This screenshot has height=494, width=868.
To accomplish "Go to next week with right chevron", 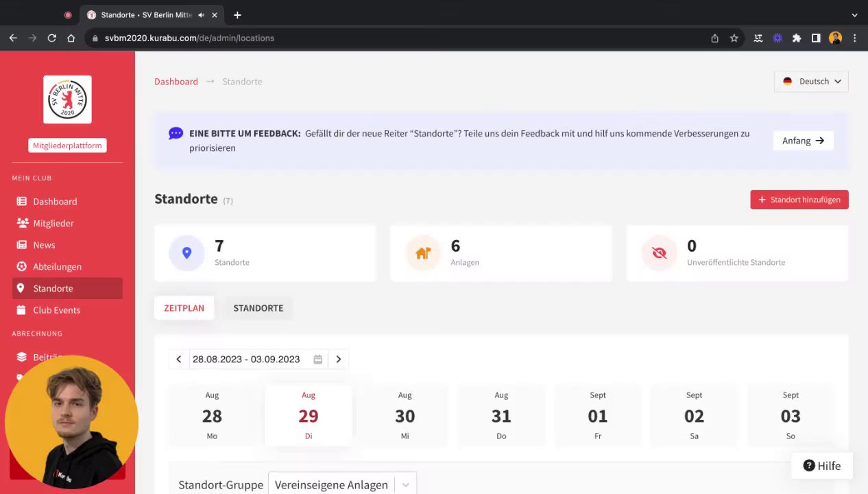I will [338, 359].
